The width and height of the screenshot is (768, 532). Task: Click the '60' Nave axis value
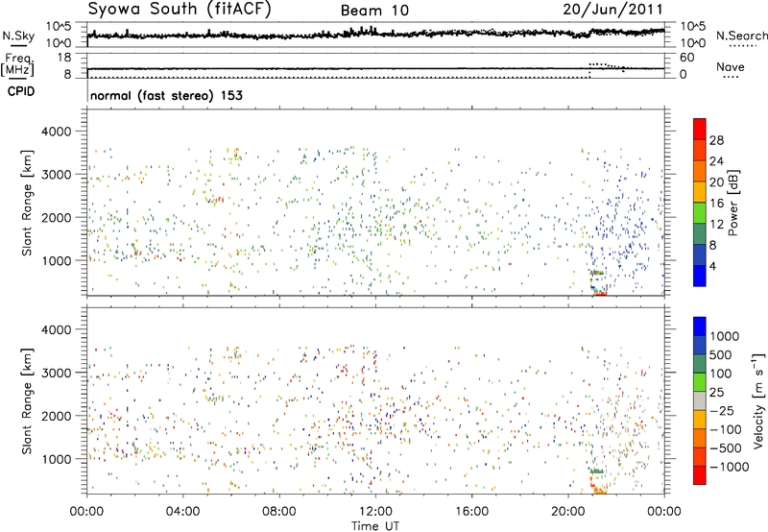(687, 58)
